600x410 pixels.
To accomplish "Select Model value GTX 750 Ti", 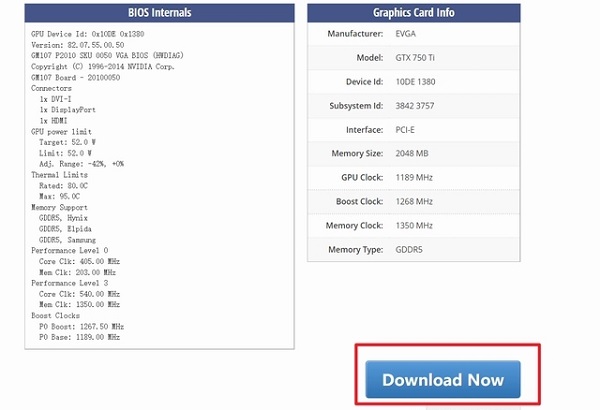I will 415,58.
